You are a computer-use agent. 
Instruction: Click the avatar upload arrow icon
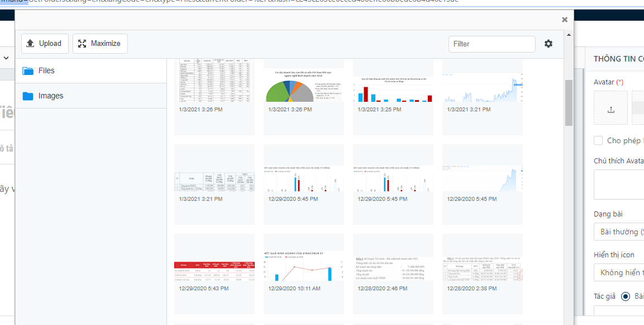pyautogui.click(x=610, y=110)
